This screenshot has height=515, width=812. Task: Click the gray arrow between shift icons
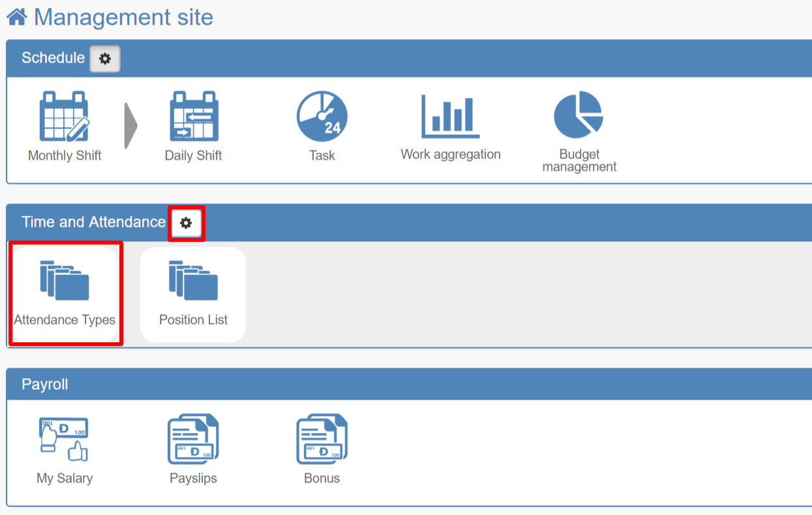(130, 124)
